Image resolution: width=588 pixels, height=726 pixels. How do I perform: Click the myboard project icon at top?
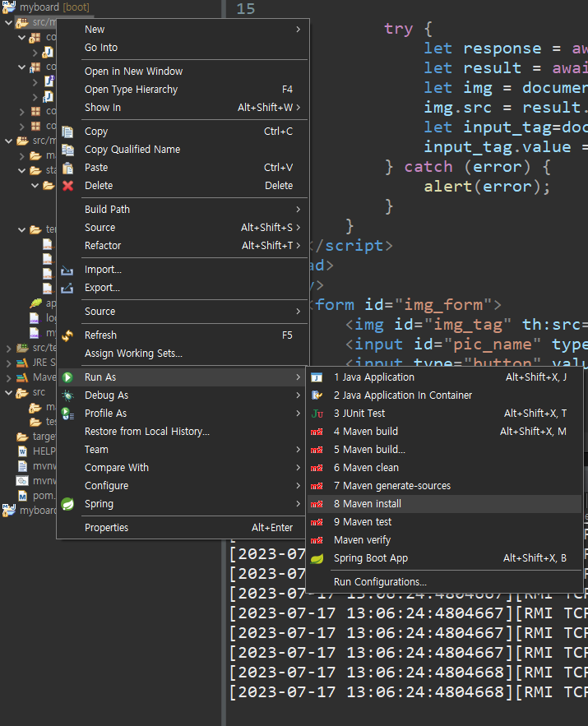point(9,7)
